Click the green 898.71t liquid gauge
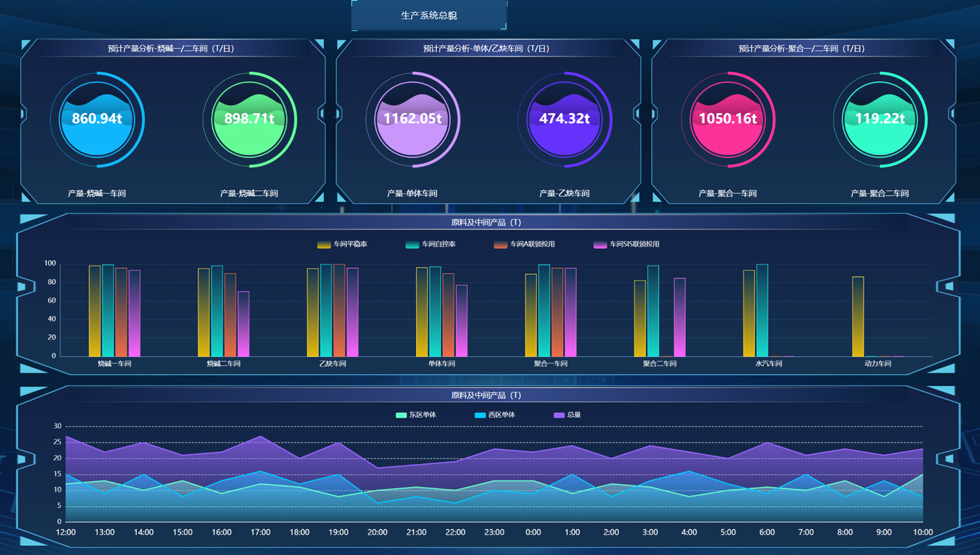This screenshot has width=980, height=555. click(x=250, y=120)
